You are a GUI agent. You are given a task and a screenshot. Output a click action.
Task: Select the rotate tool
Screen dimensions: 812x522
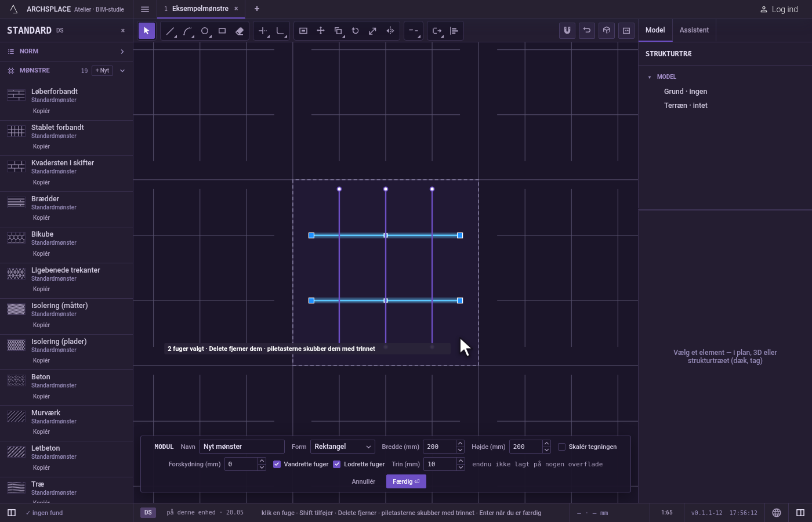356,31
